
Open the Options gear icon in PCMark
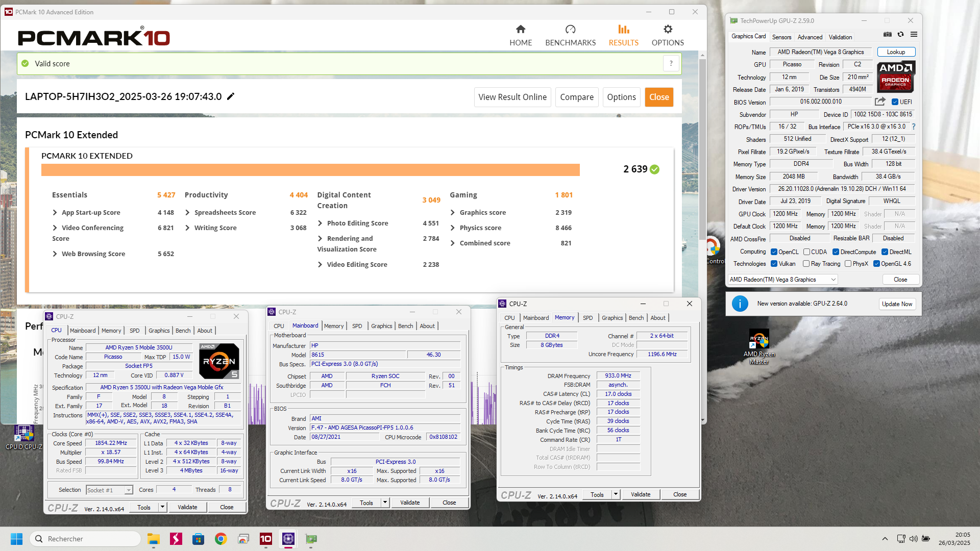[668, 29]
